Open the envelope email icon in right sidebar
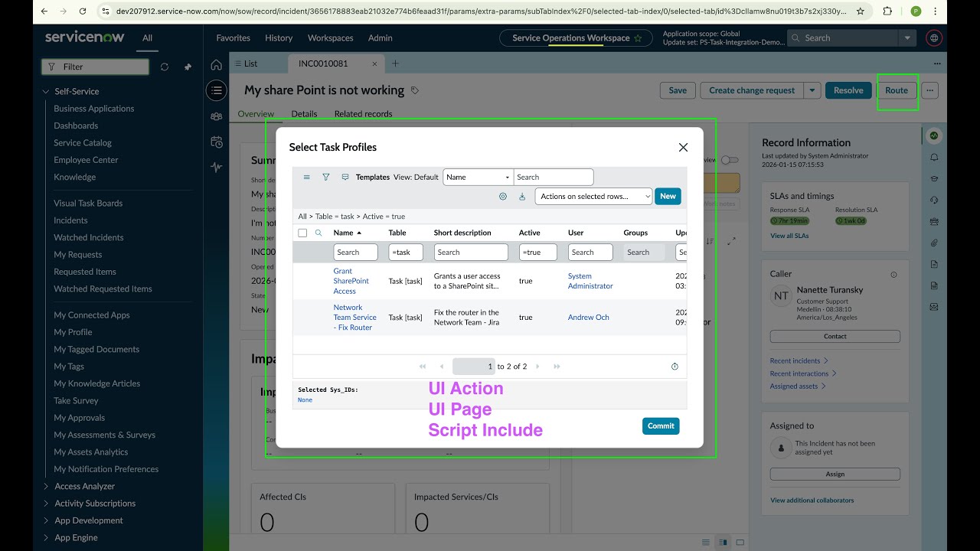980x551 pixels. tap(934, 307)
